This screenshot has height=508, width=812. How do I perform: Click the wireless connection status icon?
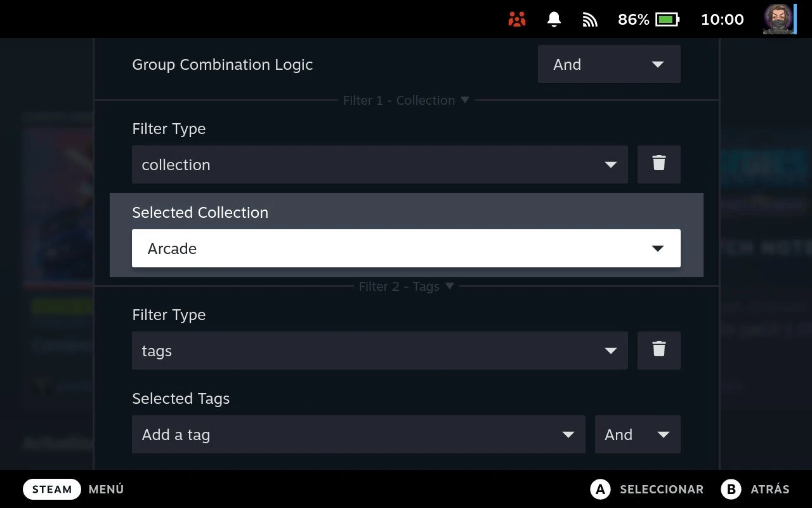pyautogui.click(x=589, y=19)
